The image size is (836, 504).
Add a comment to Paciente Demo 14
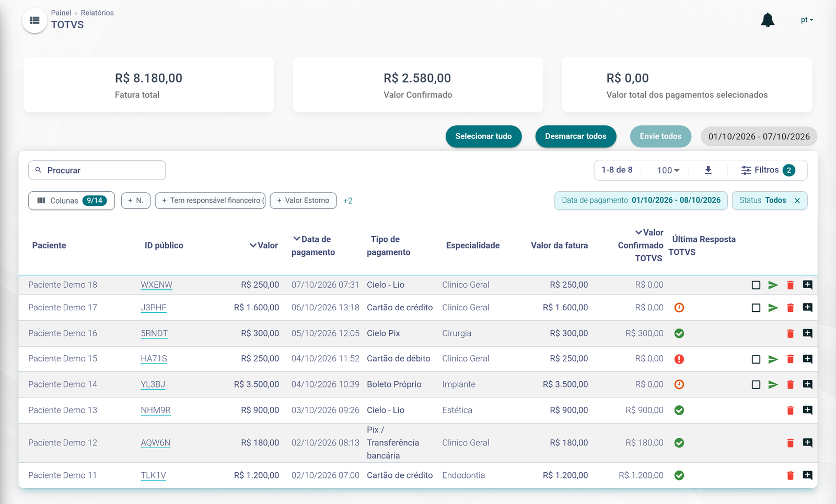tap(808, 384)
